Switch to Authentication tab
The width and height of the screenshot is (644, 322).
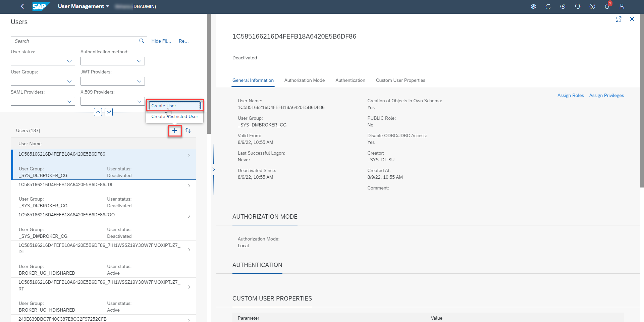click(350, 80)
